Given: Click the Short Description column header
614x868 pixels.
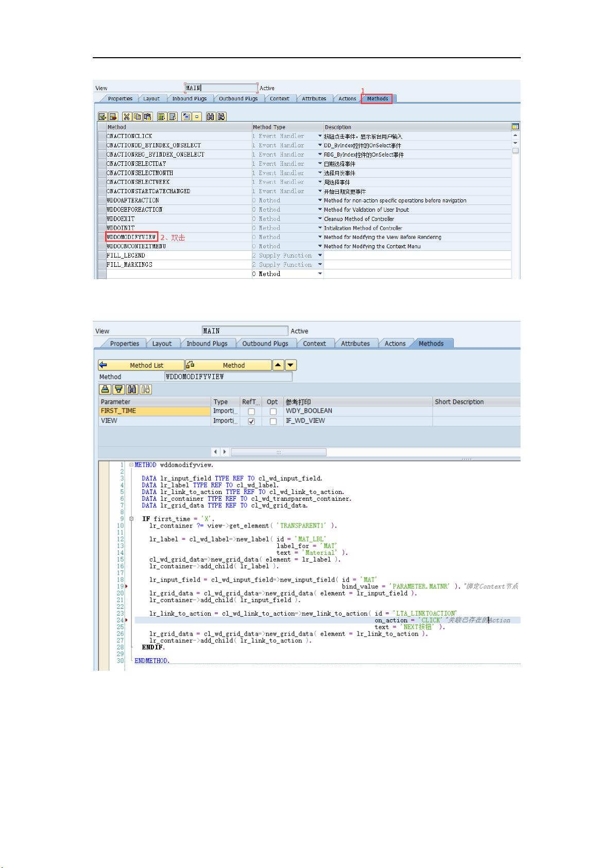Looking at the screenshot, I should pos(476,402).
